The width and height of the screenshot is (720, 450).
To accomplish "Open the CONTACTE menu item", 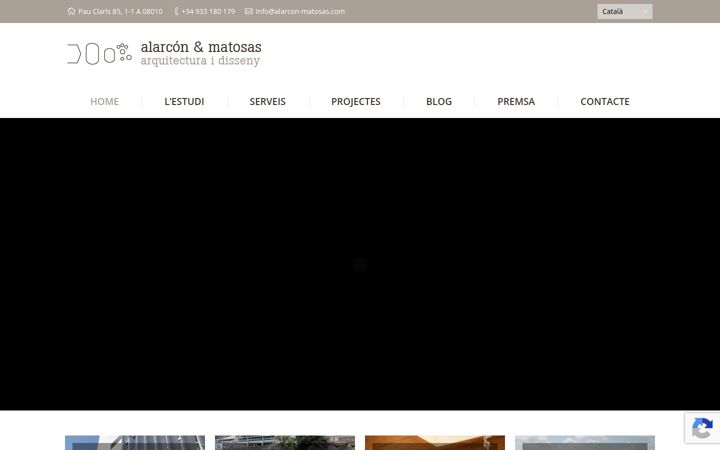I will pos(605,101).
